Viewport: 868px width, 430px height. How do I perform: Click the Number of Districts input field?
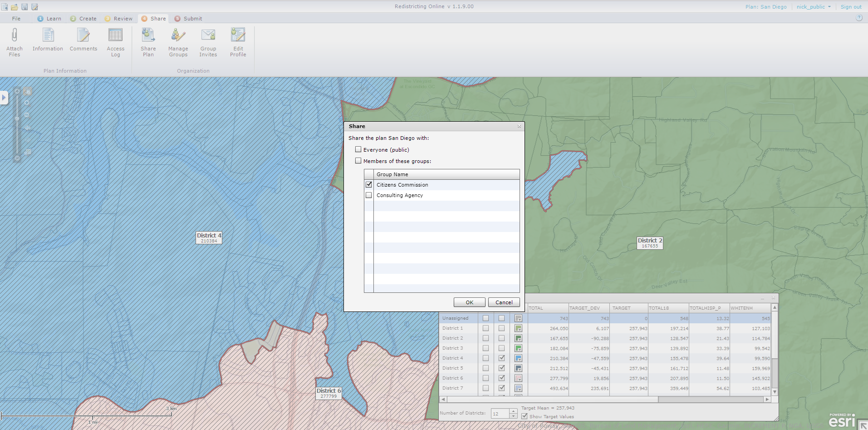(x=500, y=414)
